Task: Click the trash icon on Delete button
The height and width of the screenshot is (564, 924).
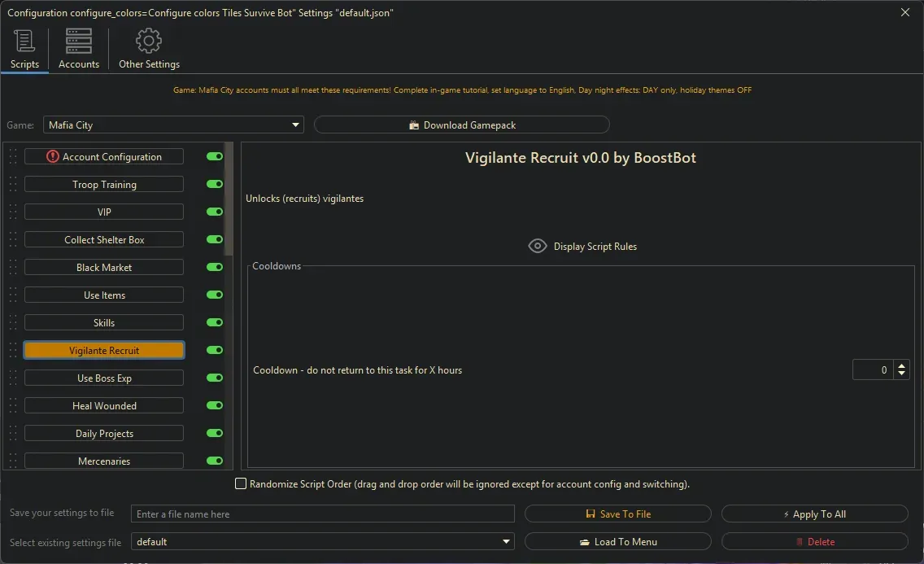Action: pyautogui.click(x=800, y=541)
